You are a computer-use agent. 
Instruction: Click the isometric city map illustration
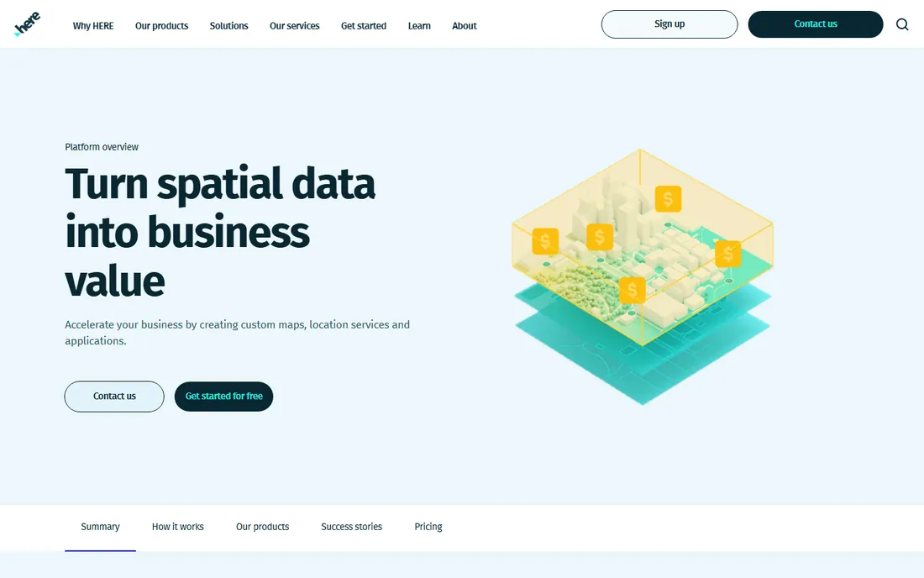point(643,277)
